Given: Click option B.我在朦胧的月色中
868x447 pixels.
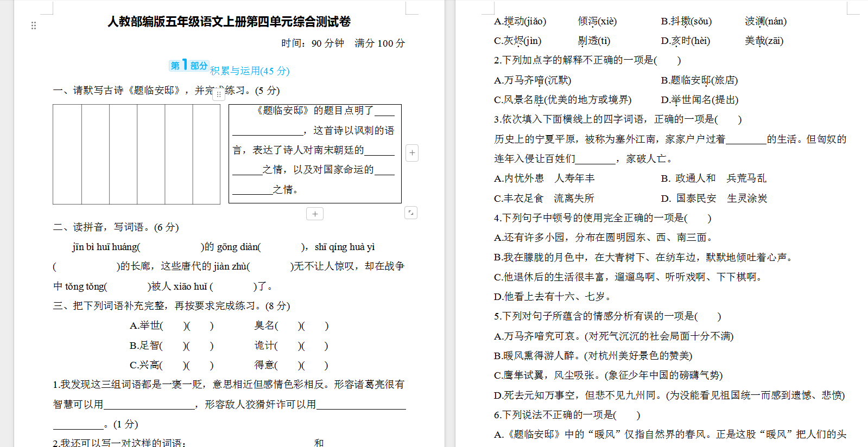Looking at the screenshot, I should pos(645,258).
